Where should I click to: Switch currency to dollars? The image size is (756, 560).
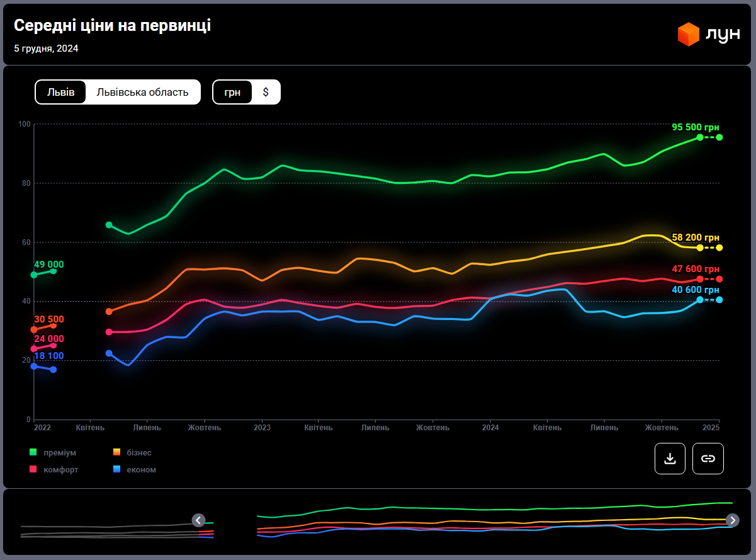tap(266, 92)
